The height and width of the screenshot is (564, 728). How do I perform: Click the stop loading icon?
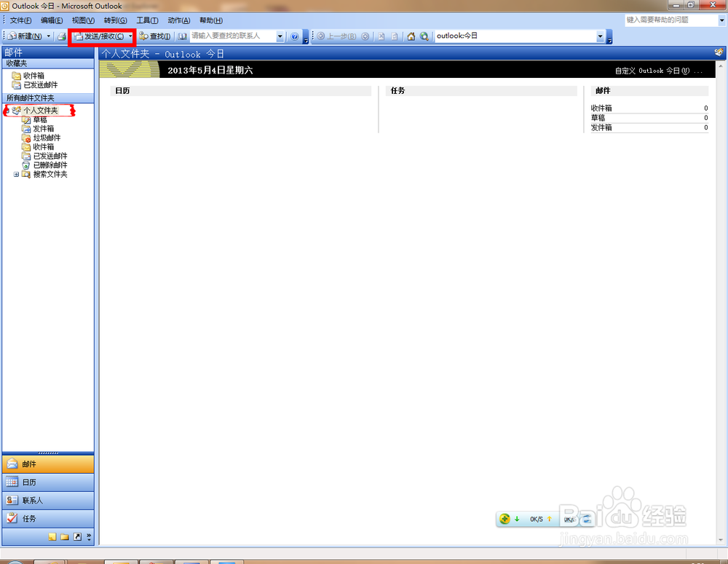[x=381, y=36]
